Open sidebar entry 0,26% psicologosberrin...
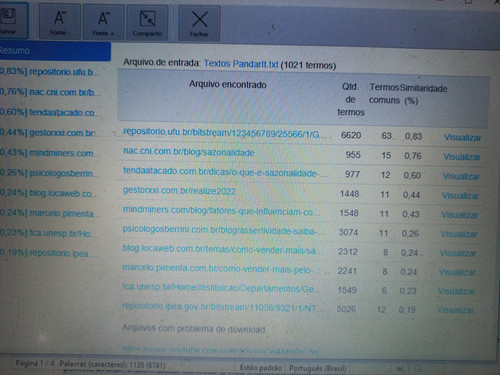The image size is (500, 375). [50, 173]
